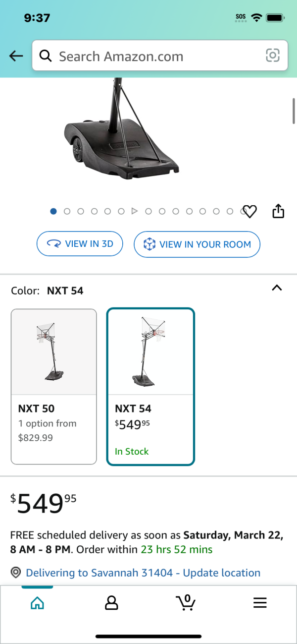Tap the share icon
The width and height of the screenshot is (297, 644).
point(279,211)
